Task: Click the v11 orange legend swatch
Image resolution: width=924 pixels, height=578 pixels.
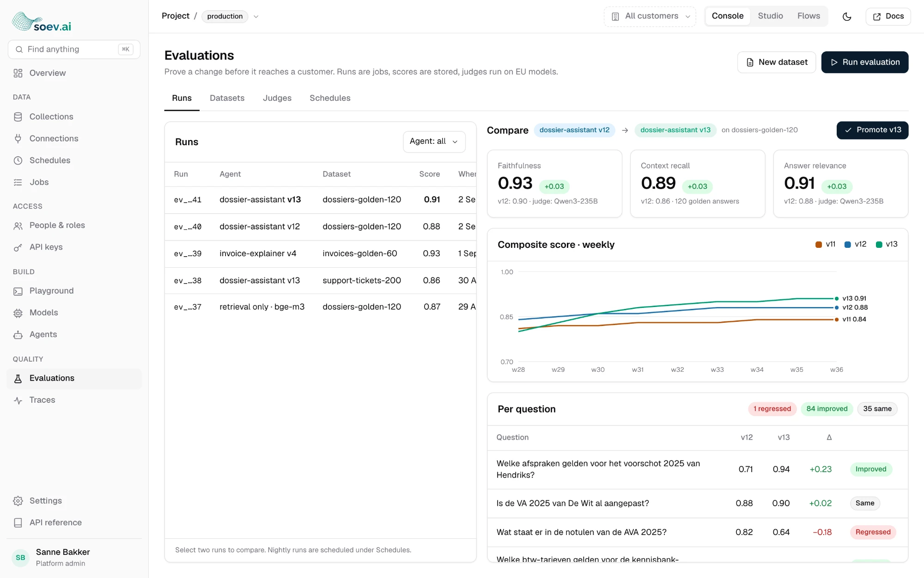Action: click(x=819, y=245)
